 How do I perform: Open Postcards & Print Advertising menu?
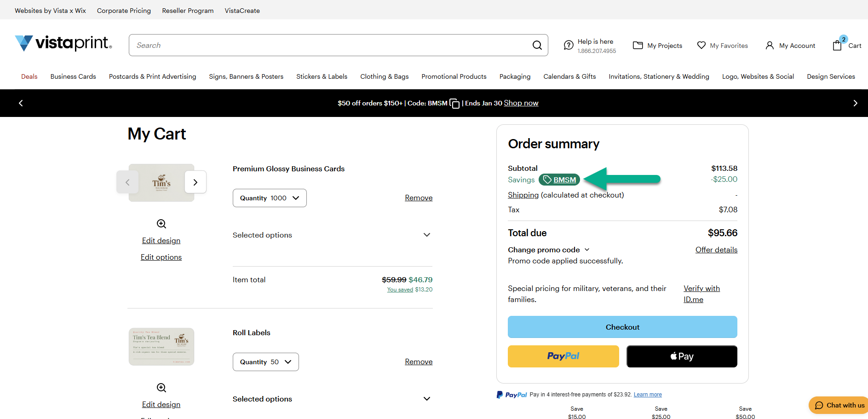click(153, 76)
